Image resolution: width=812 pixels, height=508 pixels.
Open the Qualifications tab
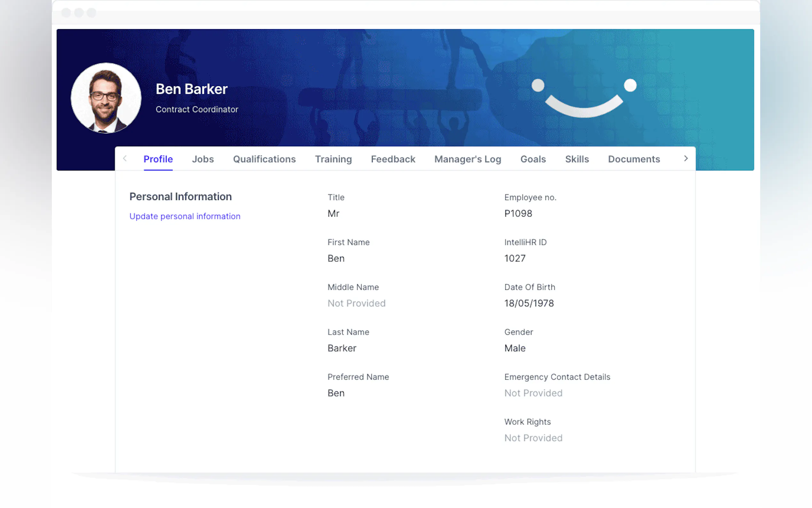(x=264, y=159)
